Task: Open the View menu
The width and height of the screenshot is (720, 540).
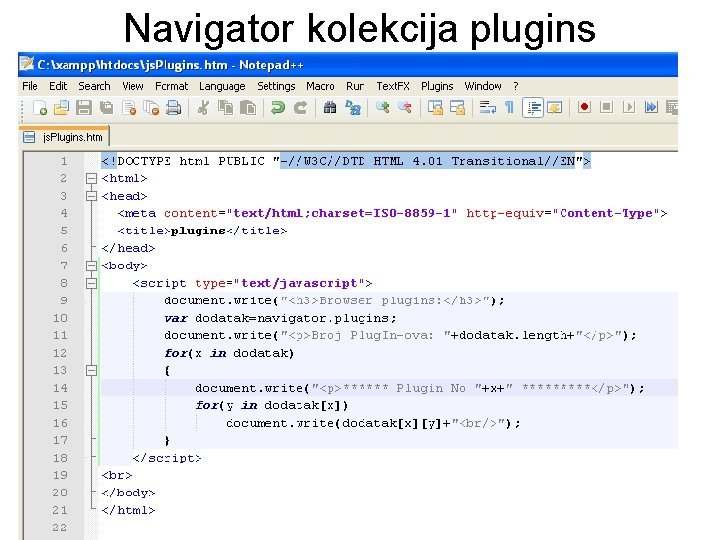Action: pos(133,86)
